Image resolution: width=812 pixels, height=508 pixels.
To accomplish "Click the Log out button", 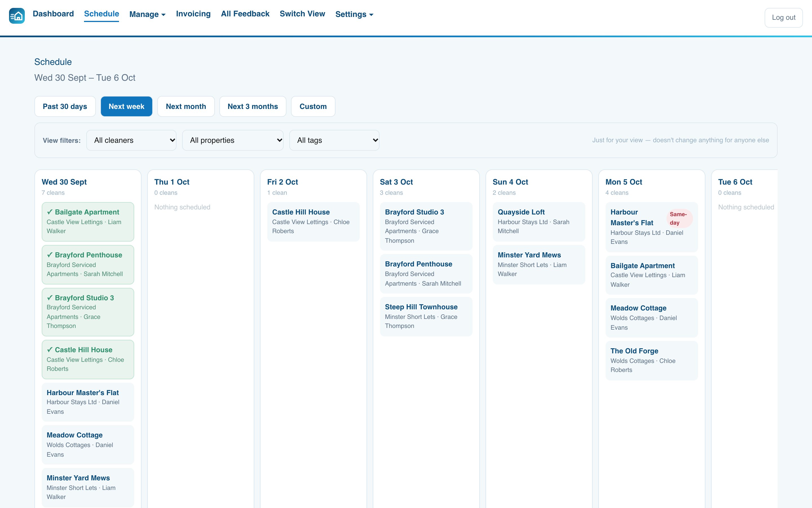I will pos(784,17).
